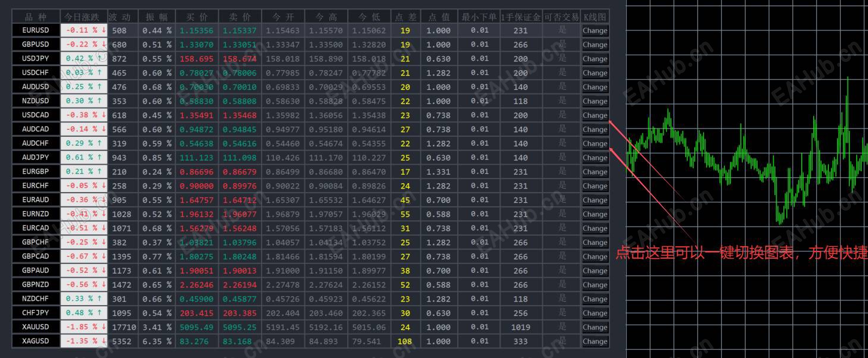Viewport: 868px width, 358px height.
Task: Click Change button in EURUSD row
Action: pyautogui.click(x=595, y=30)
